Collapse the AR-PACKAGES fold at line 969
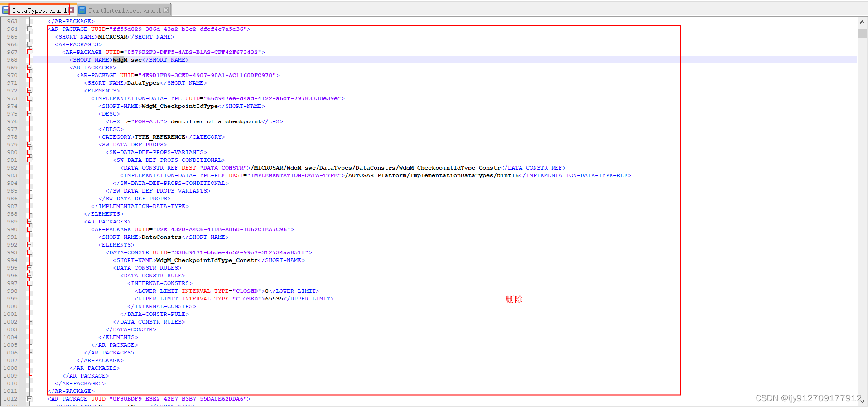Image resolution: width=868 pixels, height=407 pixels. (30, 68)
